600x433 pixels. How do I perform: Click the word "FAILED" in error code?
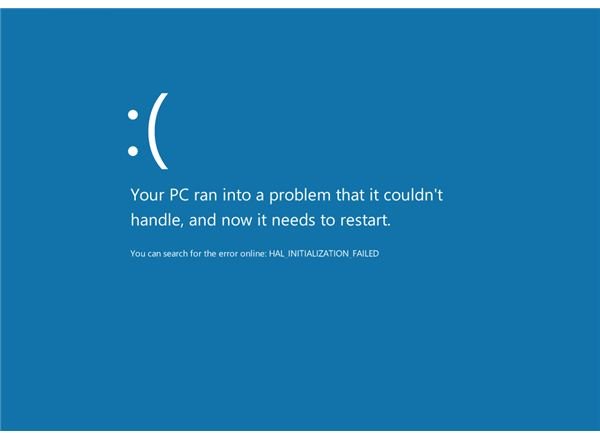366,254
